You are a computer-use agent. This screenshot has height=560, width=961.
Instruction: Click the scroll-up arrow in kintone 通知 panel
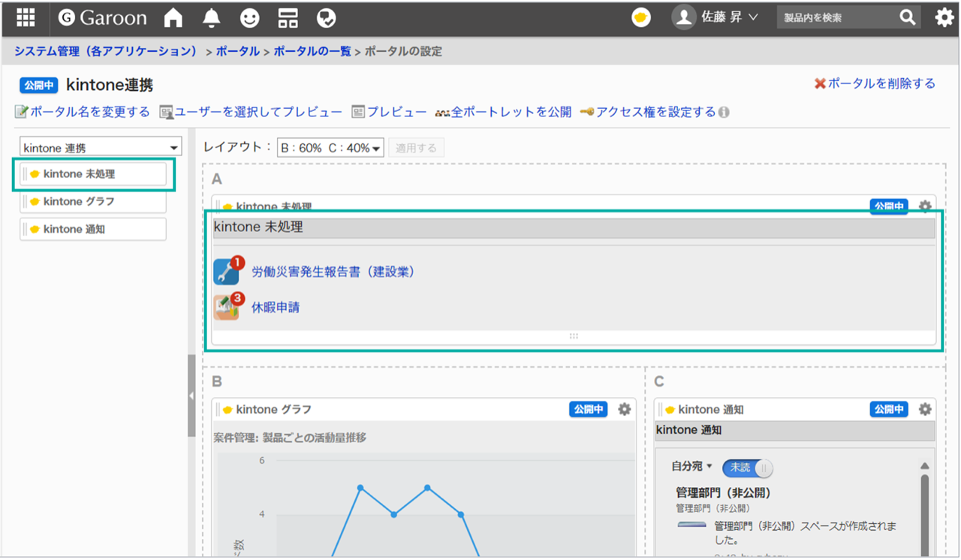(x=924, y=466)
